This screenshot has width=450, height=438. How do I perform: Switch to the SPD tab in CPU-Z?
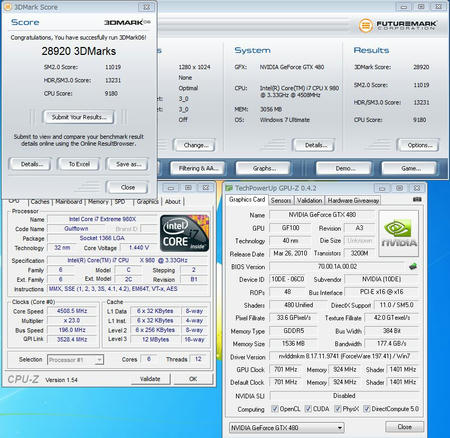(120, 201)
